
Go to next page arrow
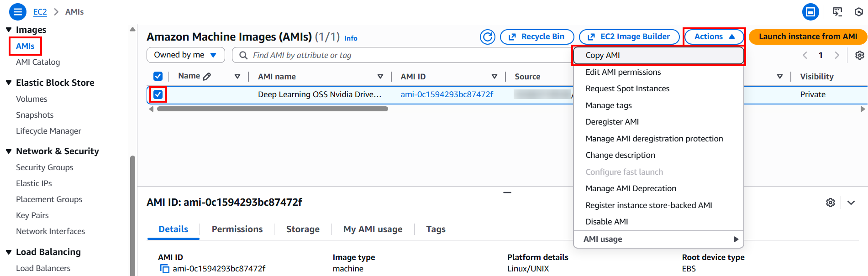(x=836, y=55)
